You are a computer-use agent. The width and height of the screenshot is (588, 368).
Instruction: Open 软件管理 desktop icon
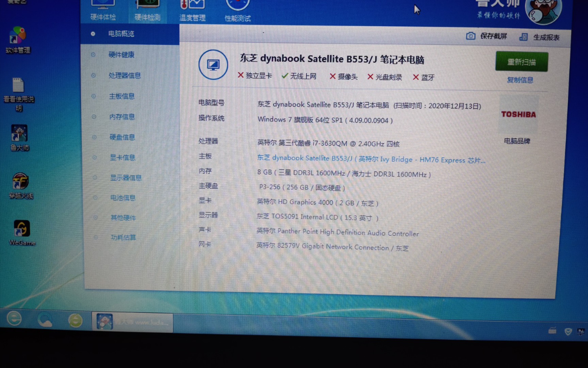point(18,40)
